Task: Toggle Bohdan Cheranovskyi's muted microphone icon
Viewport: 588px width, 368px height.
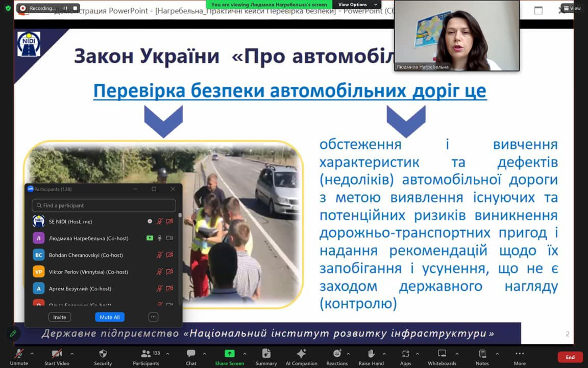Action: (160, 255)
